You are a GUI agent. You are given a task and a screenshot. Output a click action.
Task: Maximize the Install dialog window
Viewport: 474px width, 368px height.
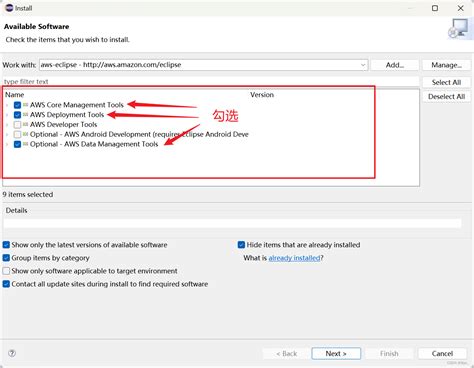tap(435, 8)
